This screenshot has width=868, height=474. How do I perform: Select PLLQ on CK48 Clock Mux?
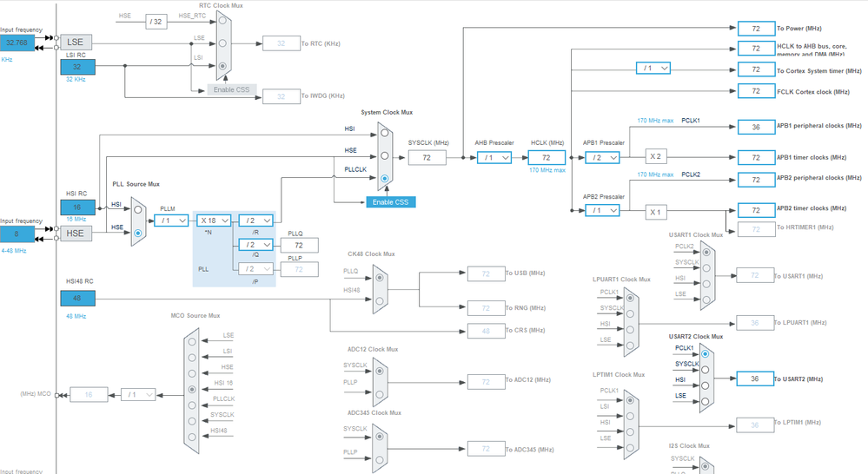[x=380, y=278]
